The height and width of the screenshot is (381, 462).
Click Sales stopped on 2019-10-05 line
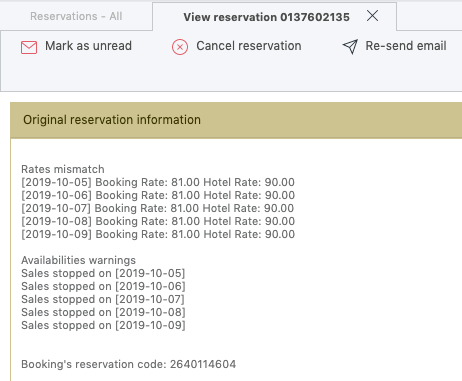tap(103, 273)
